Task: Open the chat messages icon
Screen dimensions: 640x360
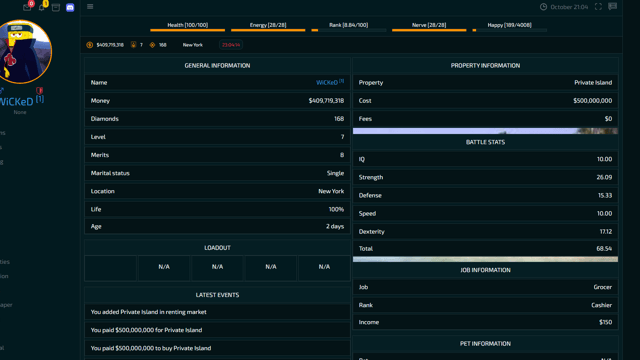Action: (612, 7)
